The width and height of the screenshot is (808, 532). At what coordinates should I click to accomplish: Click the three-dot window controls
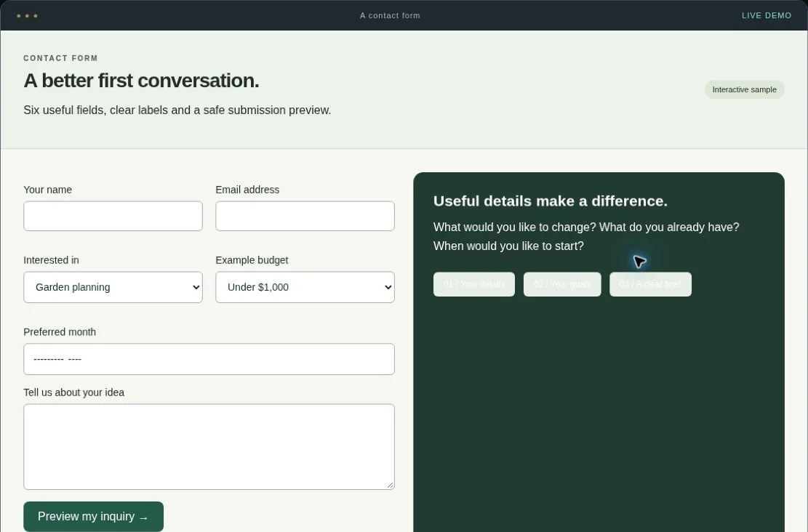(28, 16)
